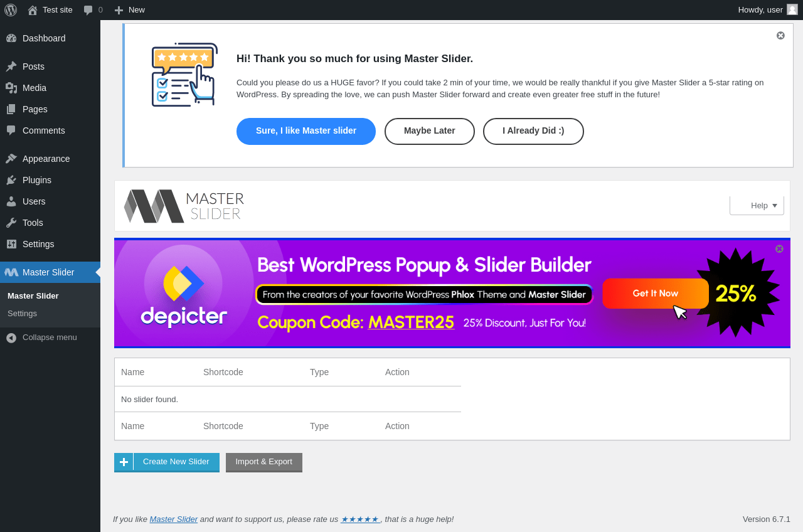Click Sure, I like Master slider
The width and height of the screenshot is (803, 532).
pyautogui.click(x=306, y=131)
